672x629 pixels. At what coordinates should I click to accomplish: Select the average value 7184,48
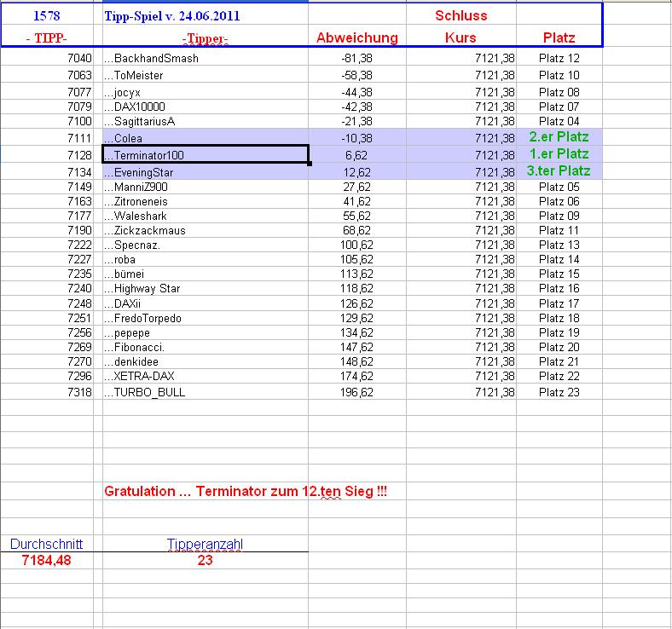47,560
